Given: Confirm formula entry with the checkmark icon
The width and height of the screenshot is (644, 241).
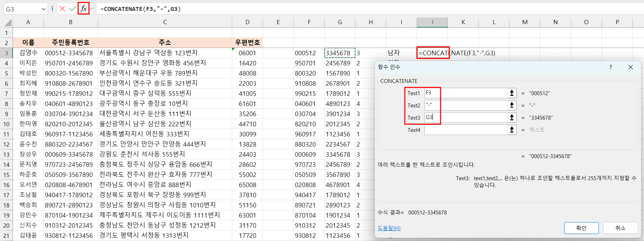Looking at the screenshot, I should tap(72, 9).
